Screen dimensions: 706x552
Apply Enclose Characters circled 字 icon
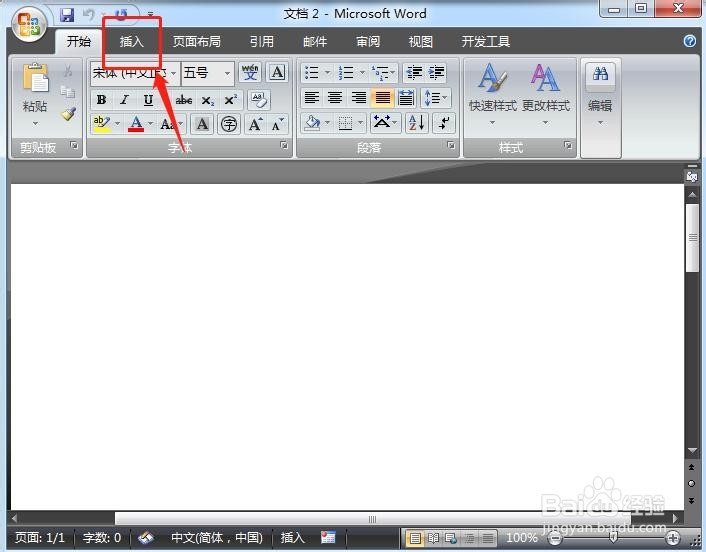point(229,124)
